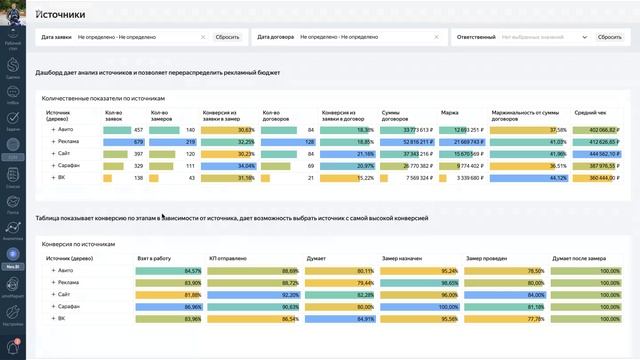Open notifications bell with red badge
The height and width of the screenshot is (360, 640).
[13, 347]
